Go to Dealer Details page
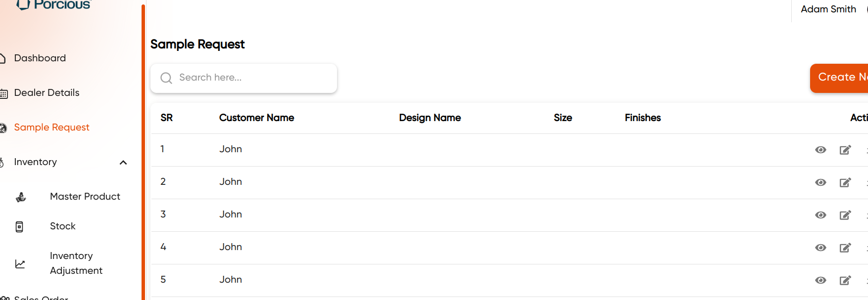868x300 pixels. [x=47, y=93]
